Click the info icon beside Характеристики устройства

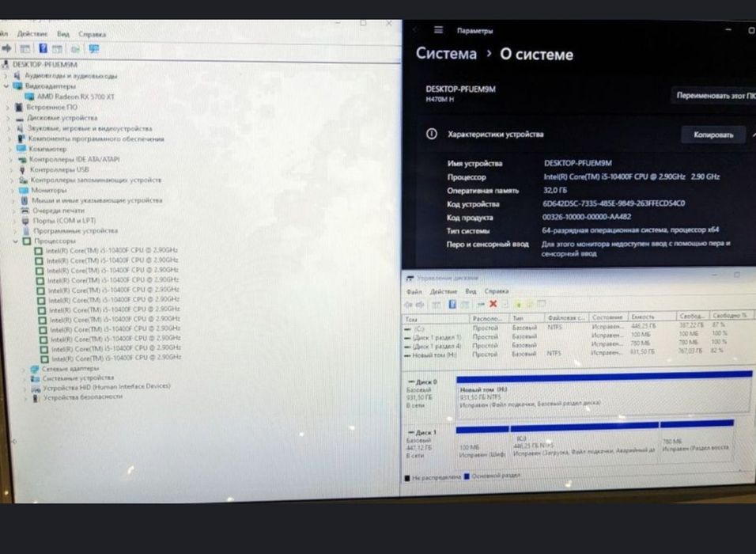(x=432, y=135)
